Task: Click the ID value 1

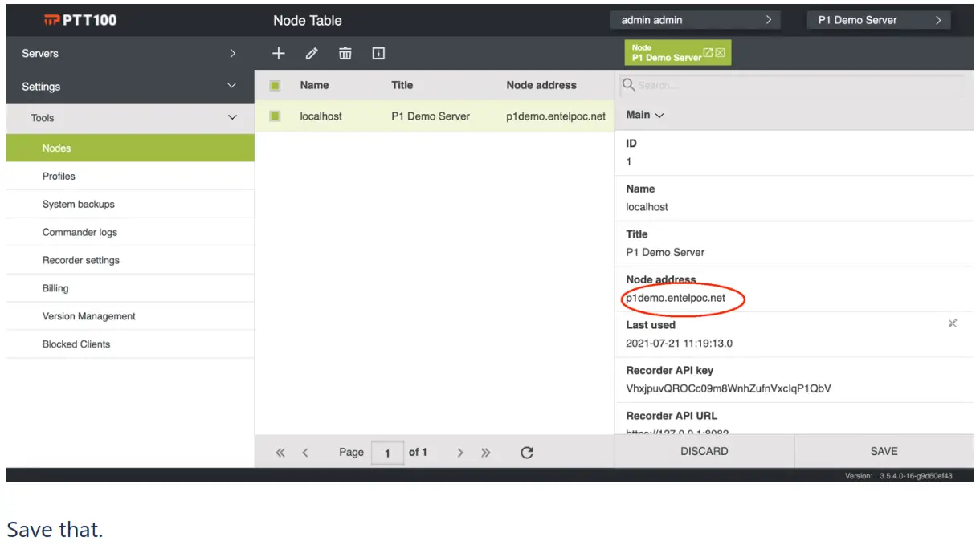Action: pos(629,162)
